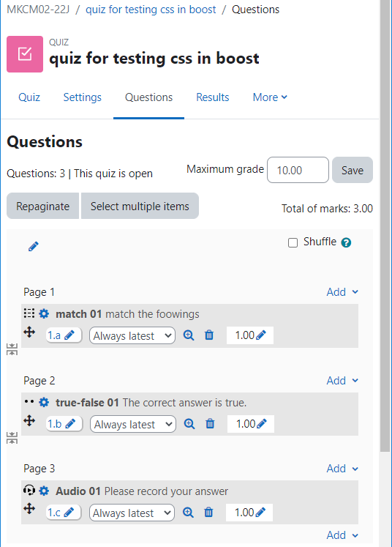This screenshot has height=547, width=392.
Task: Click the gear icon beside match 01
Action: click(x=44, y=313)
